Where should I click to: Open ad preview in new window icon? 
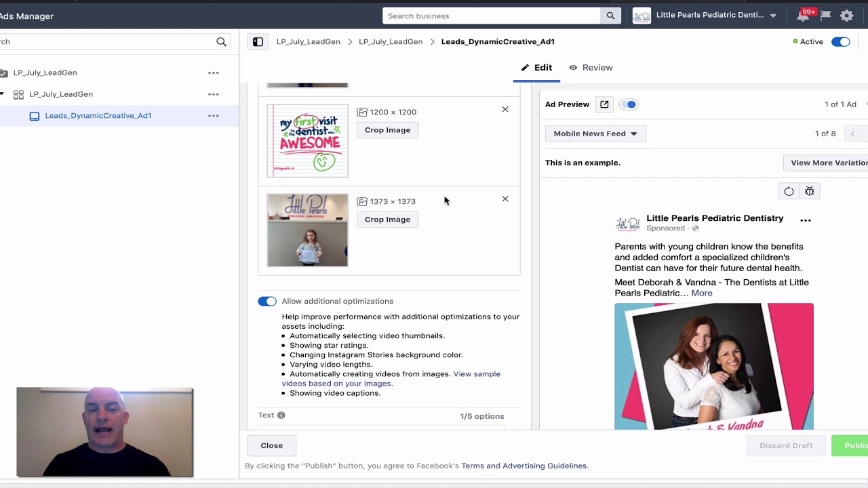(604, 104)
